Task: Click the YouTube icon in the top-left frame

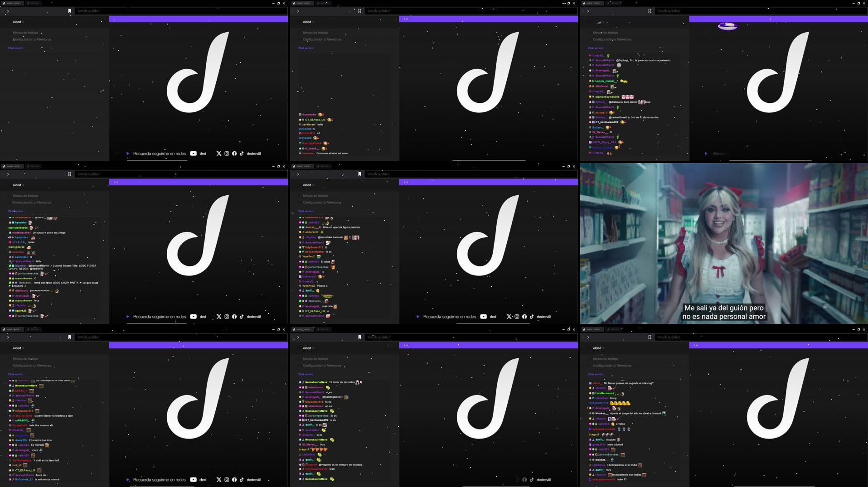Action: tap(194, 154)
